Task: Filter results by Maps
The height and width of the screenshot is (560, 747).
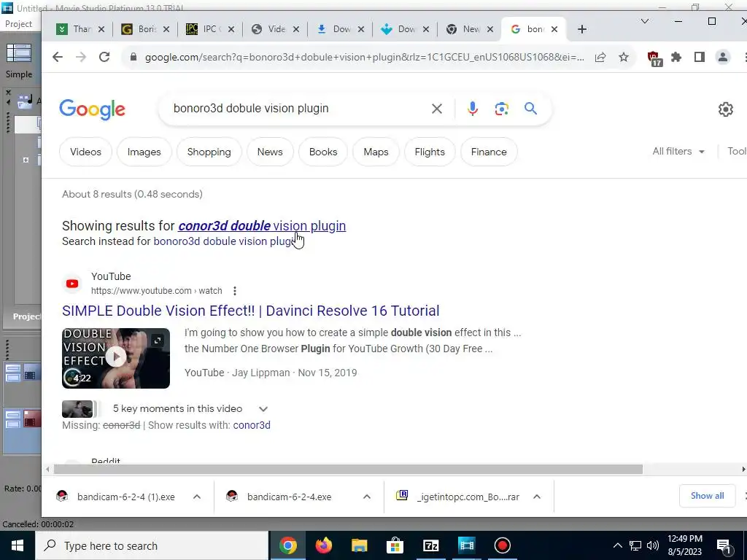Action: 376,152
